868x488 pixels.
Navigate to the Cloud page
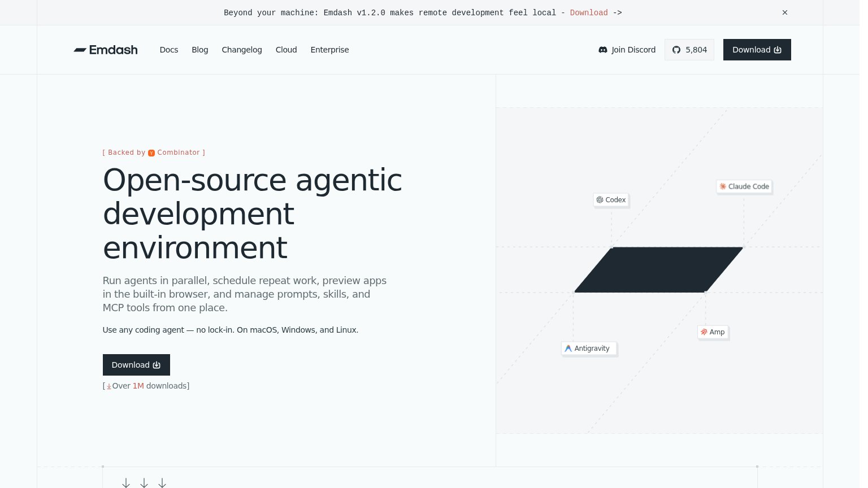click(287, 50)
